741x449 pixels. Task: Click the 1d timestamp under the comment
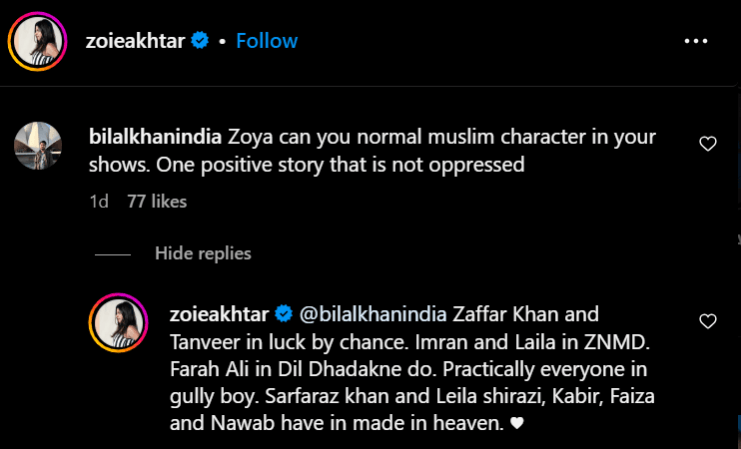(x=98, y=201)
